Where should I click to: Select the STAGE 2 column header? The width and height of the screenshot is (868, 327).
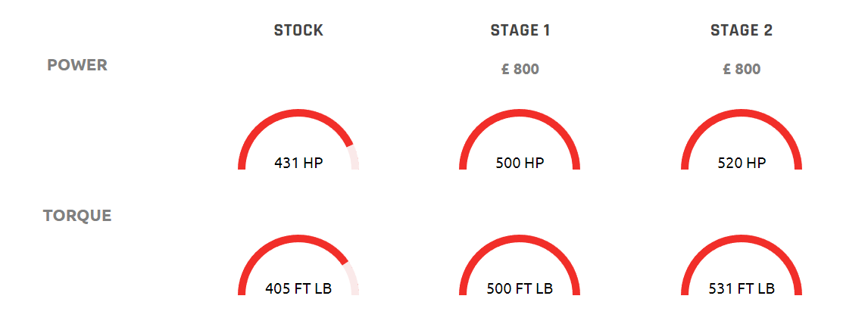[x=742, y=30]
